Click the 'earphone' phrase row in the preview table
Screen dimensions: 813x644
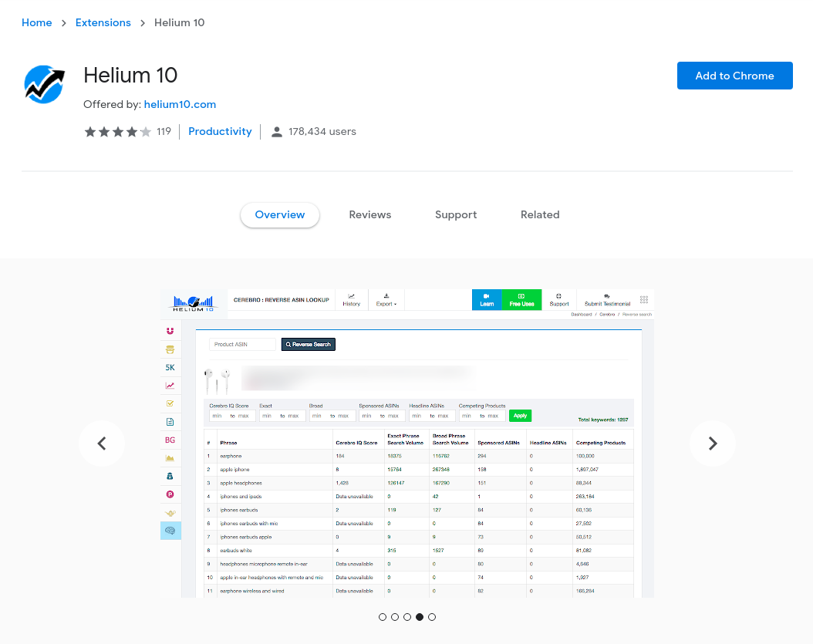click(x=419, y=457)
